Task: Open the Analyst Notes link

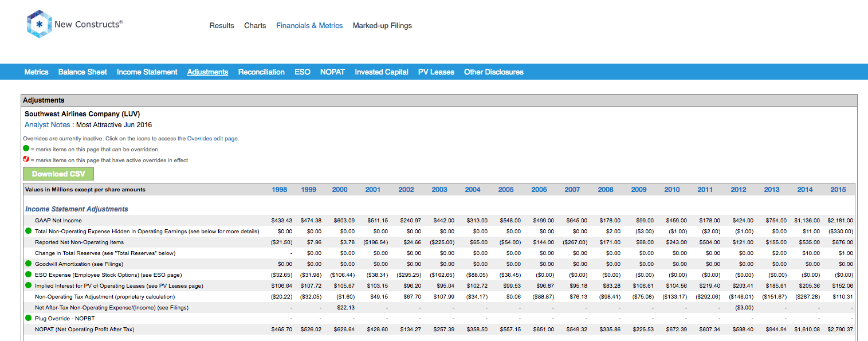Action: tap(48, 124)
